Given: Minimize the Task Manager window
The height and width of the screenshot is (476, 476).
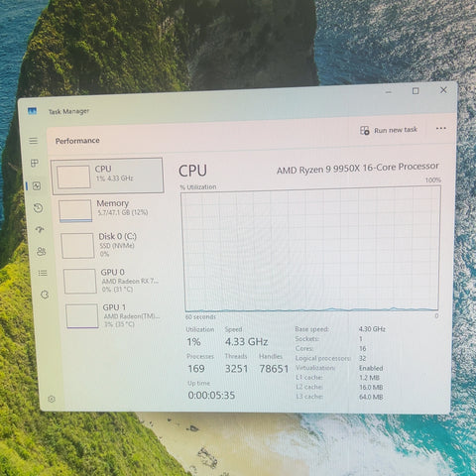Looking at the screenshot, I should coord(389,91).
